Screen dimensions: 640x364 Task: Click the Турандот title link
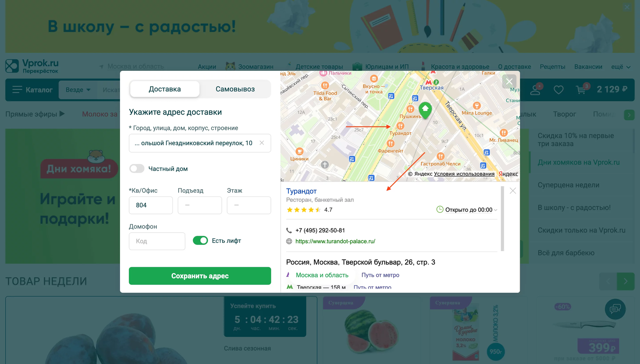[301, 191]
